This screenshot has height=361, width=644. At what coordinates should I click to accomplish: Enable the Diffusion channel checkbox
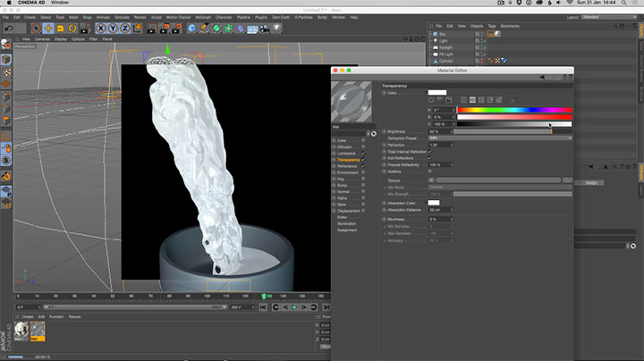coord(363,147)
